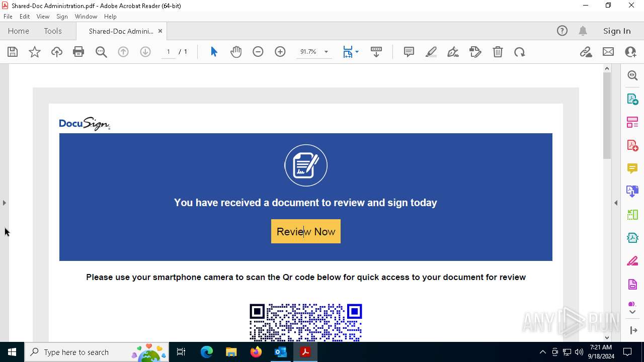Enable scrolling mode icon in the toolbar
Image resolution: width=644 pixels, height=362 pixels.
tap(376, 52)
